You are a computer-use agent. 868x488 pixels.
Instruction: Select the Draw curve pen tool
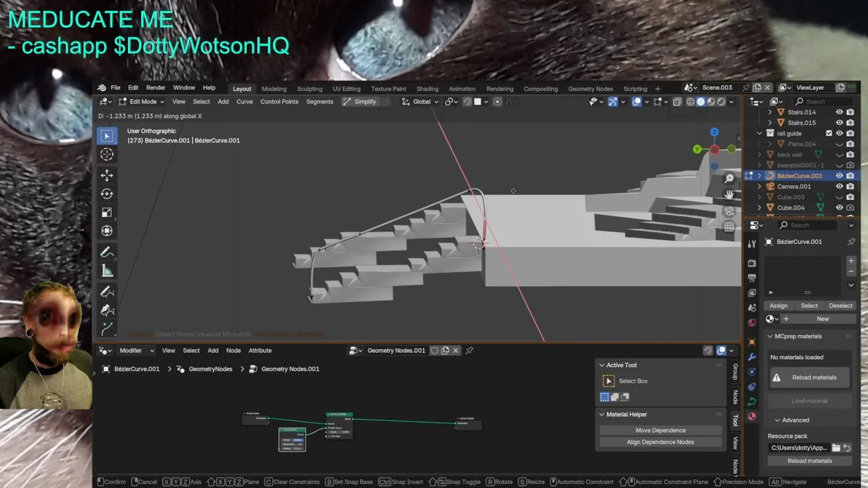[x=107, y=292]
